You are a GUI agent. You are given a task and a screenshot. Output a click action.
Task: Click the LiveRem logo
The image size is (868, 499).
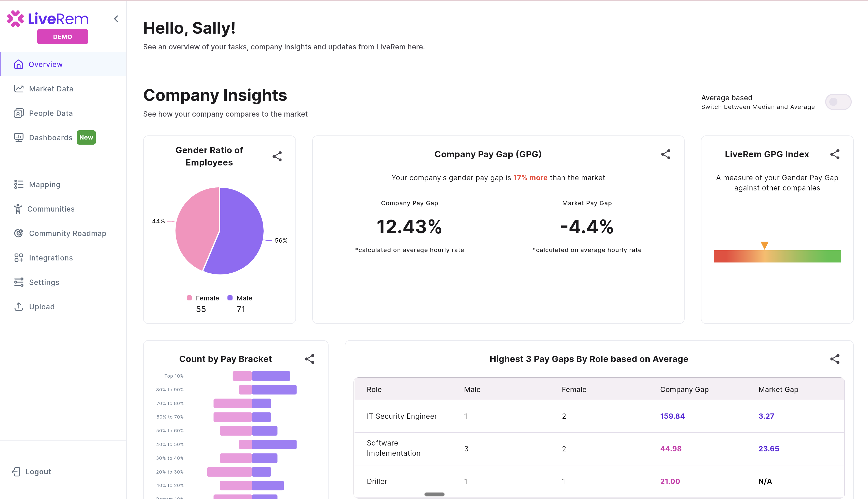pyautogui.click(x=48, y=19)
